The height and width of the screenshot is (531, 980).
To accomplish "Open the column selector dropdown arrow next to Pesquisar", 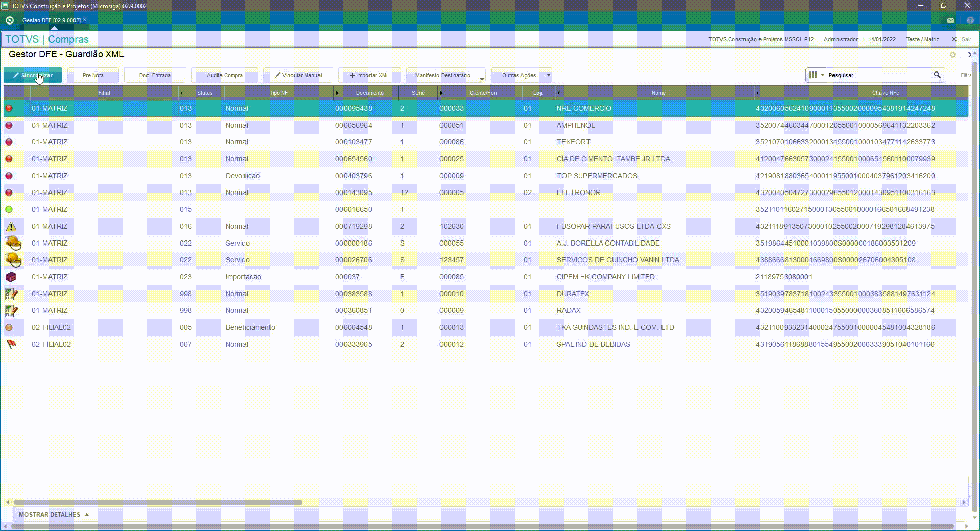I will [x=822, y=75].
